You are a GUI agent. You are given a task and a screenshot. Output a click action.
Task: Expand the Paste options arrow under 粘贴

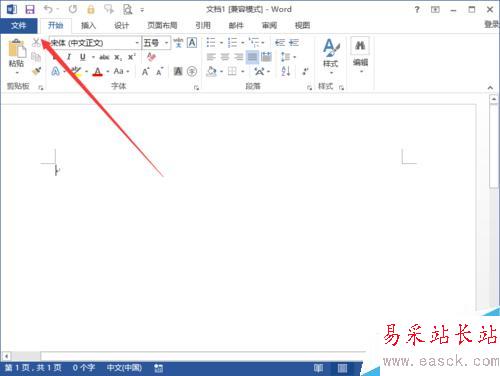(17, 72)
